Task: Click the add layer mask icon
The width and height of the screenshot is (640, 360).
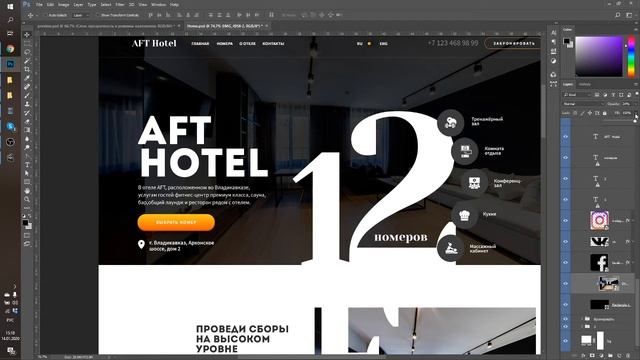Action: tap(592, 356)
